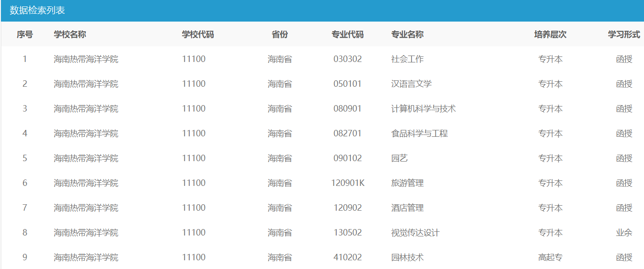Select school code 11100 in the 园林技术 row
Viewport: 644px width, 269px height.
click(194, 258)
